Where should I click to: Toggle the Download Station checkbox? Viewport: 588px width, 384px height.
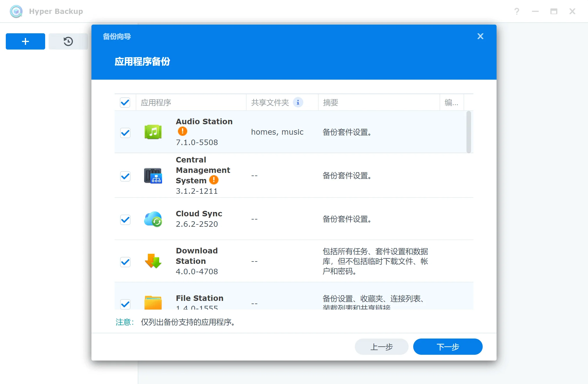coord(125,262)
